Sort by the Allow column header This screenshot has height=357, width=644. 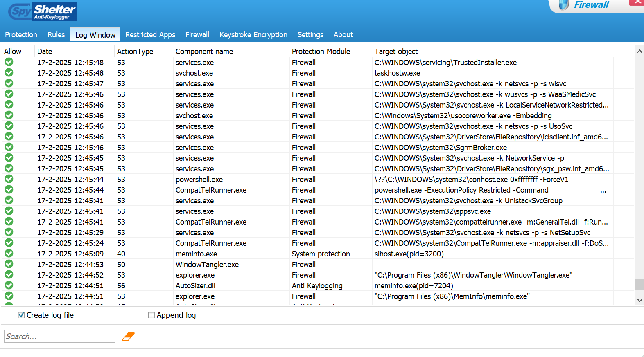click(x=18, y=52)
